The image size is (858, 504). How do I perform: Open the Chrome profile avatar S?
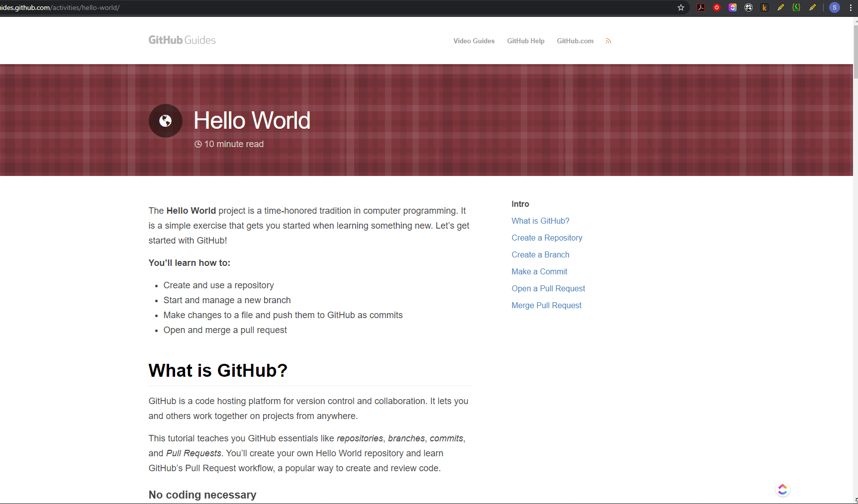pos(835,7)
